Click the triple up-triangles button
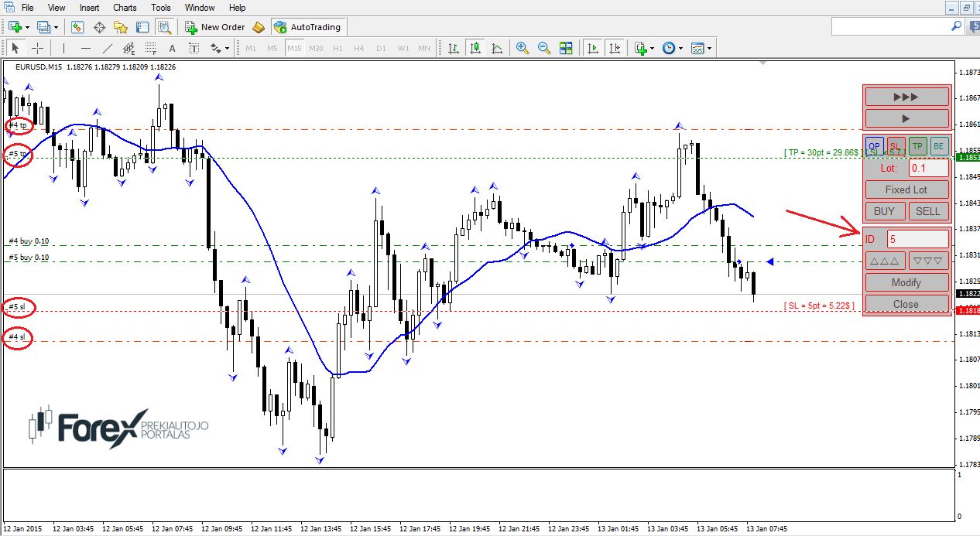Viewport: 980px width, 536px height. (885, 261)
